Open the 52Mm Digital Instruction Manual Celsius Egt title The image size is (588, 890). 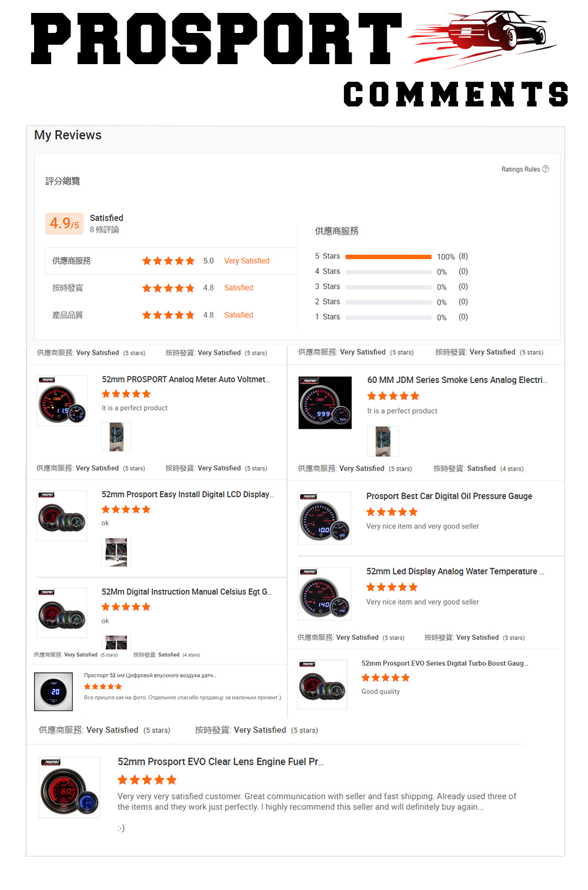click(186, 592)
